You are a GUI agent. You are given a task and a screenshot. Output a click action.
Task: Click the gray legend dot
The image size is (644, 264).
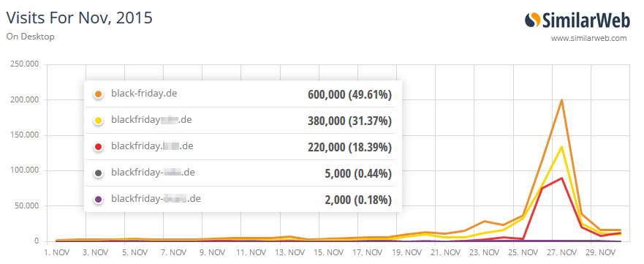(98, 173)
